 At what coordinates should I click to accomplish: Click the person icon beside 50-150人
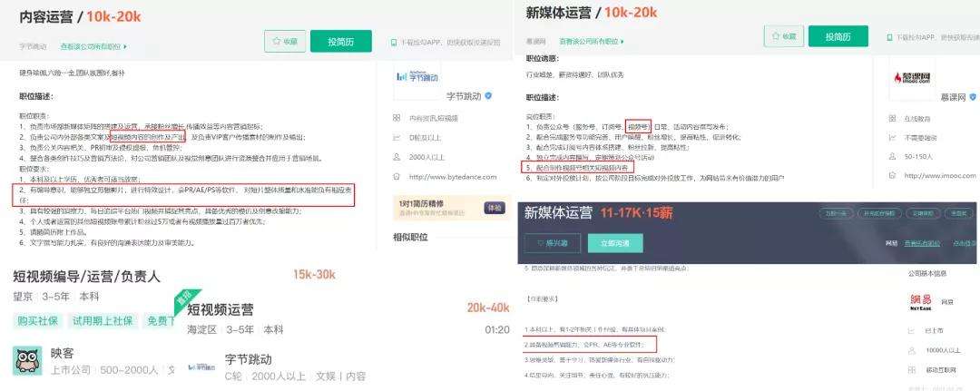(893, 156)
